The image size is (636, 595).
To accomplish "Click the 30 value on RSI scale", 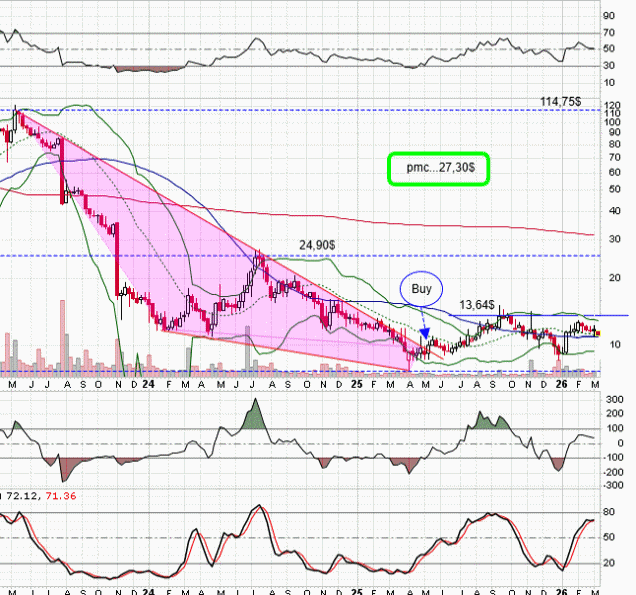I will coord(608,66).
